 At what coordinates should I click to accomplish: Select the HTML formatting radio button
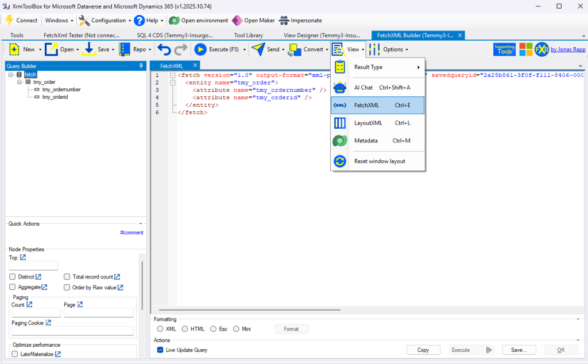[185, 329]
